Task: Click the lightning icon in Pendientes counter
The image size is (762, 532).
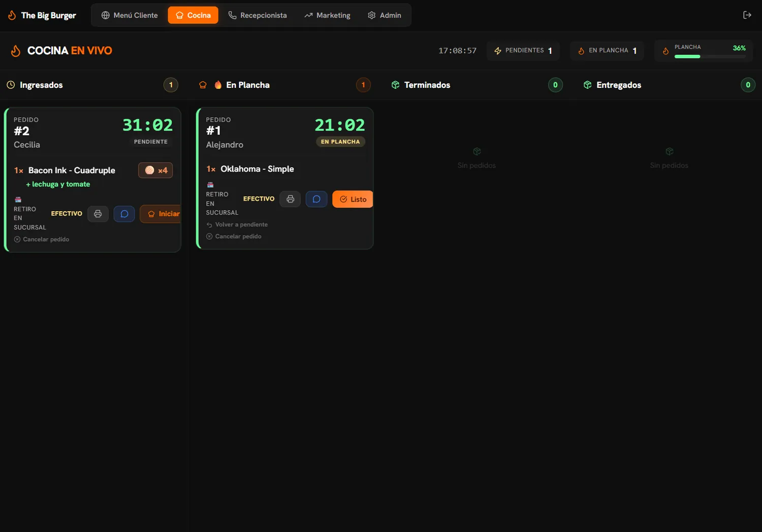Action: (x=498, y=51)
